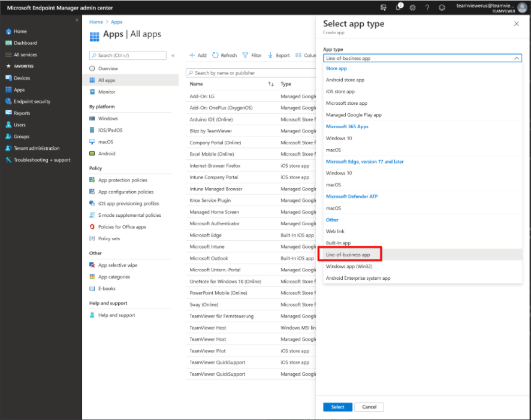This screenshot has height=420, width=531.
Task: Open E-books icon
Action: coord(92,288)
